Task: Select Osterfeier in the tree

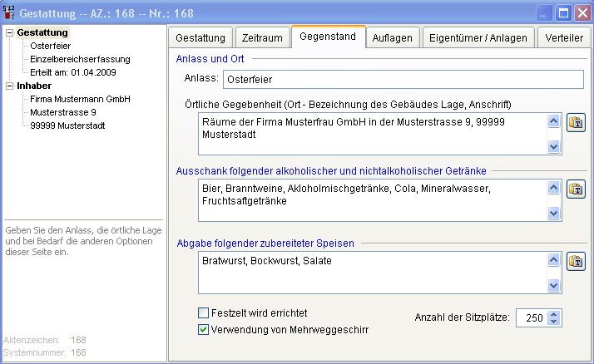Action: pos(51,46)
